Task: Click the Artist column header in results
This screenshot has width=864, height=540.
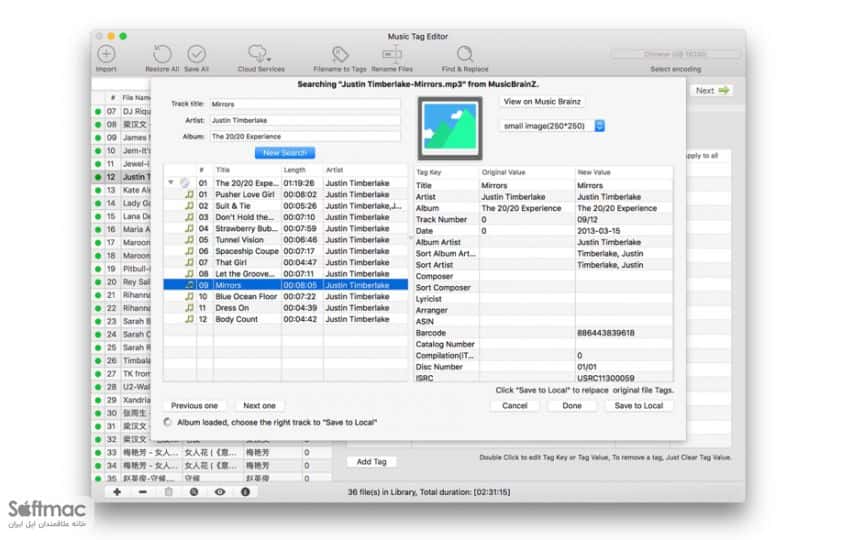Action: (365, 170)
